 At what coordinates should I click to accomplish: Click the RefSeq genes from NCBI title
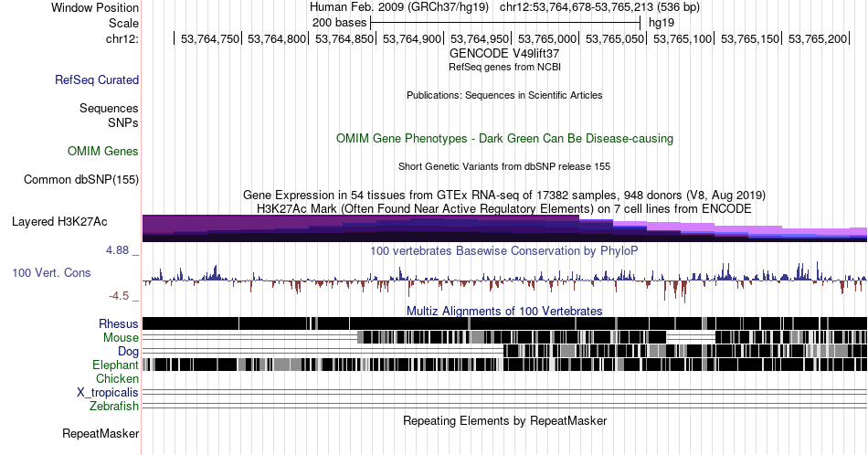coord(504,67)
